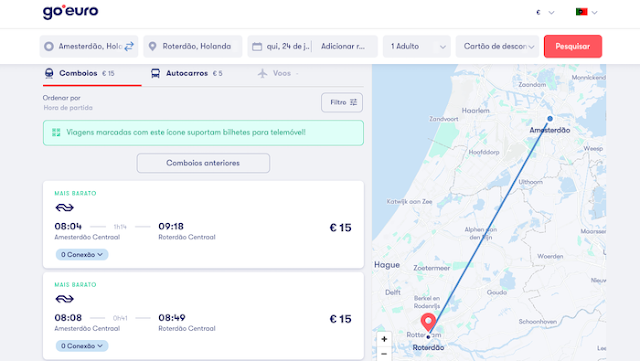Open the Cartão de desconto dropdown

[497, 47]
